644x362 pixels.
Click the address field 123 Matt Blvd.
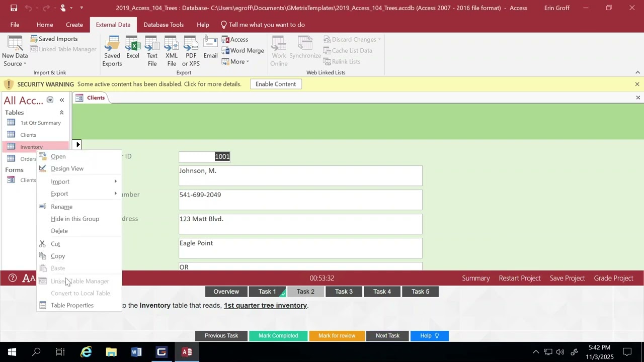(300, 224)
